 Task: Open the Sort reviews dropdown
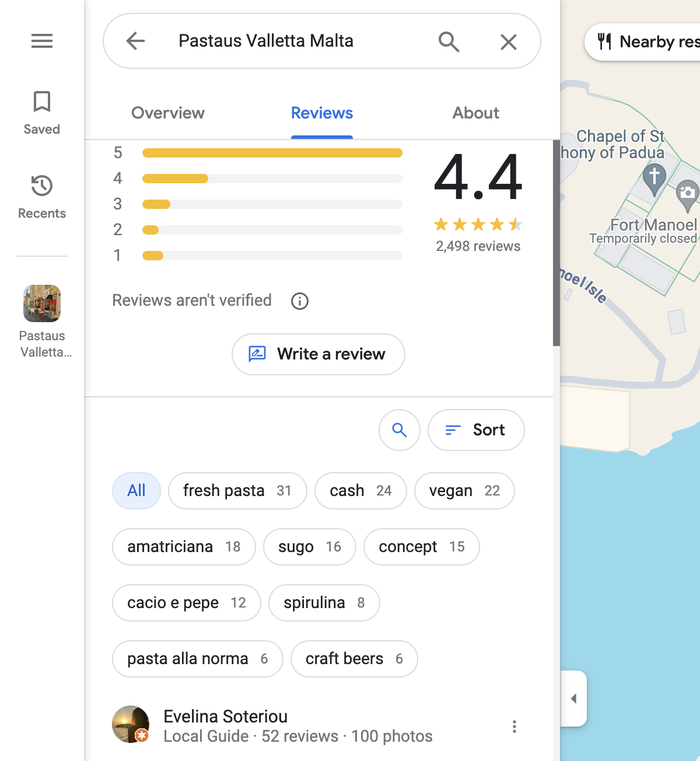tap(476, 430)
